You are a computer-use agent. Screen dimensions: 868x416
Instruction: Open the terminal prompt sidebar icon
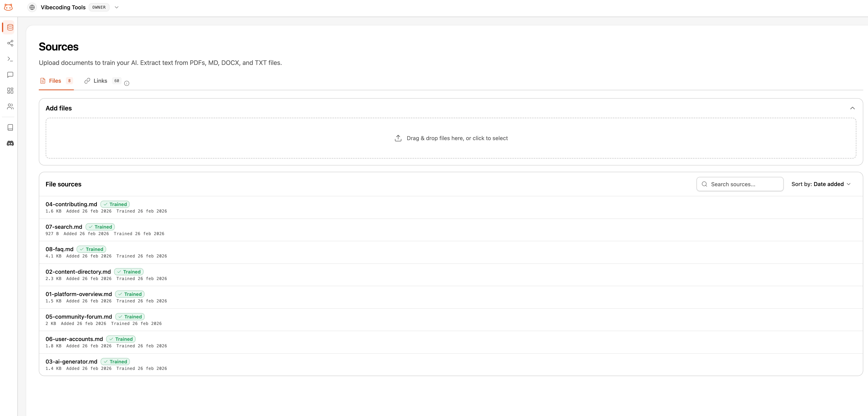click(x=10, y=59)
